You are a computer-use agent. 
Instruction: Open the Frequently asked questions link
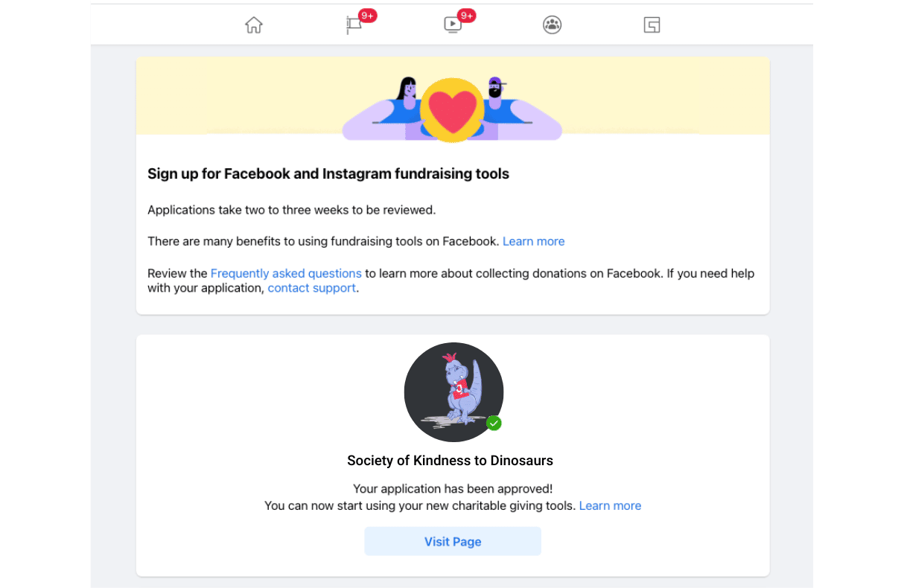[x=286, y=273]
